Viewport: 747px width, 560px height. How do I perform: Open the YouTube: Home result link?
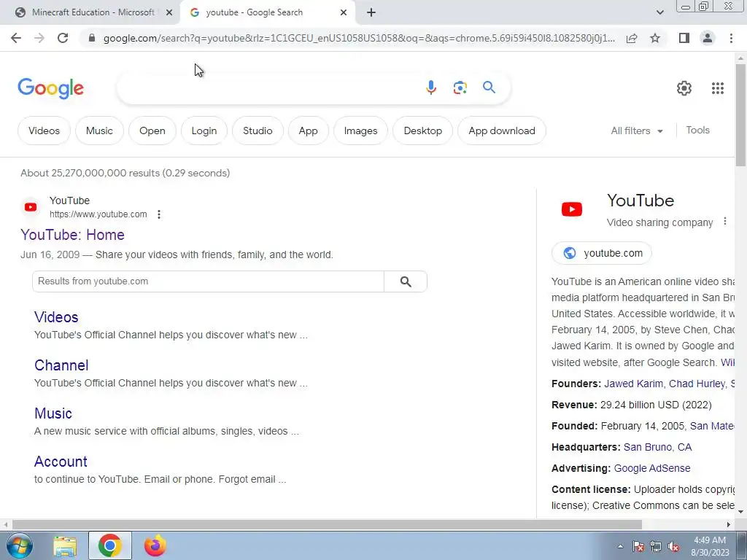click(72, 235)
